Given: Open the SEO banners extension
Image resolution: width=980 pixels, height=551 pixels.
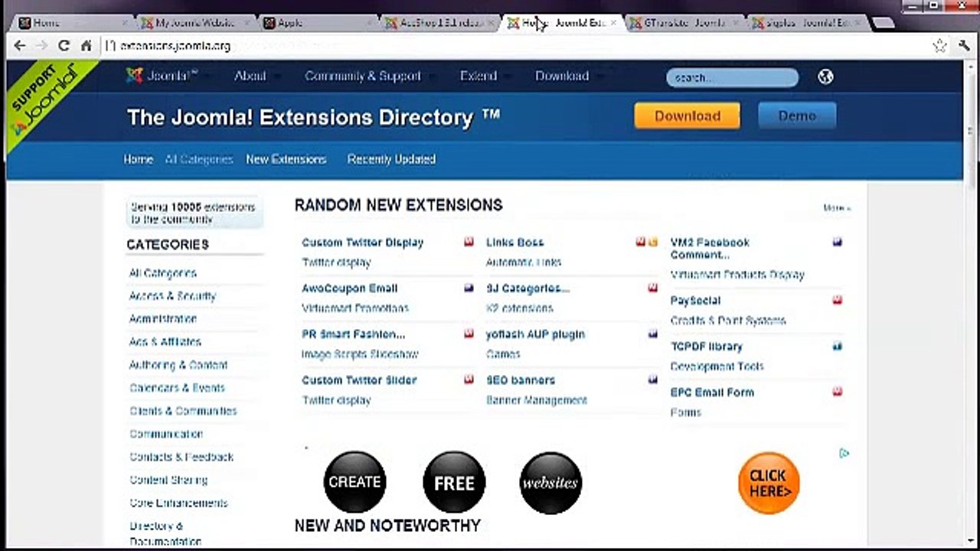Looking at the screenshot, I should (521, 380).
